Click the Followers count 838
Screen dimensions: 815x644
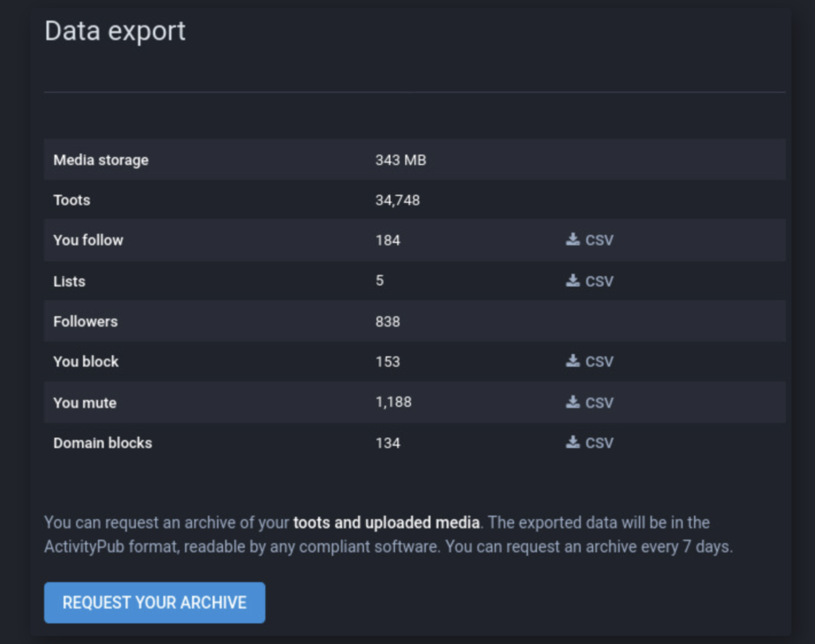tap(388, 321)
